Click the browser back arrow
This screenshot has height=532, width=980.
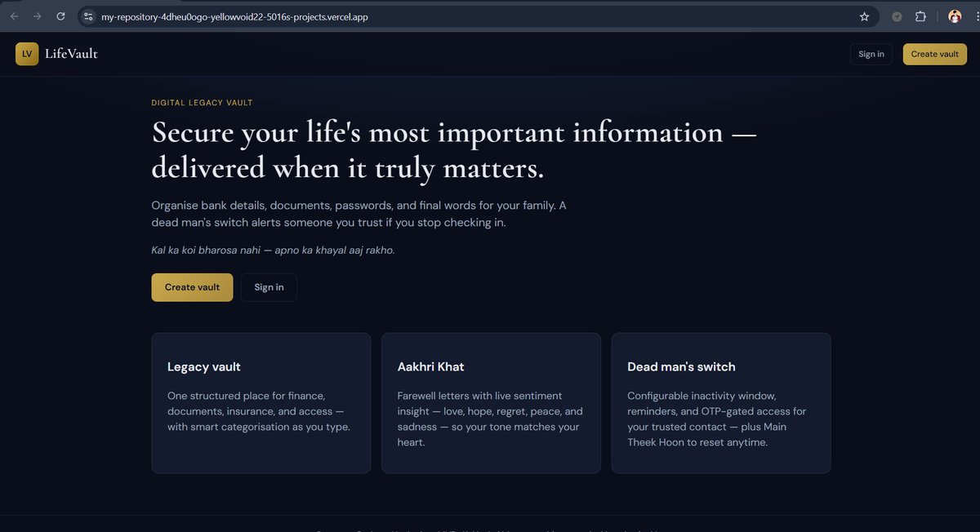point(14,16)
